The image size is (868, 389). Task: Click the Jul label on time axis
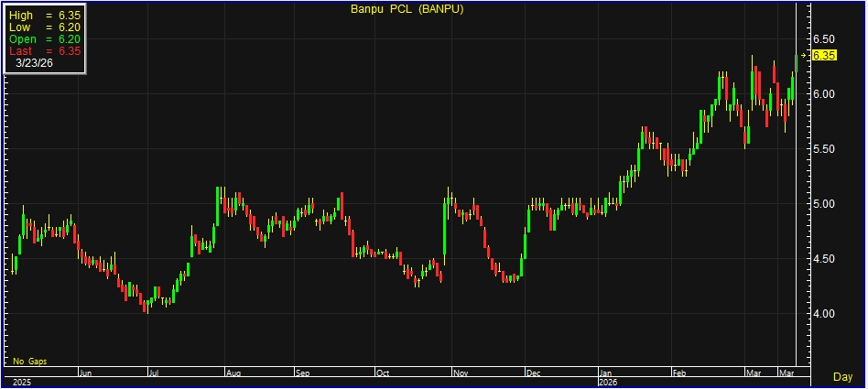coord(155,373)
